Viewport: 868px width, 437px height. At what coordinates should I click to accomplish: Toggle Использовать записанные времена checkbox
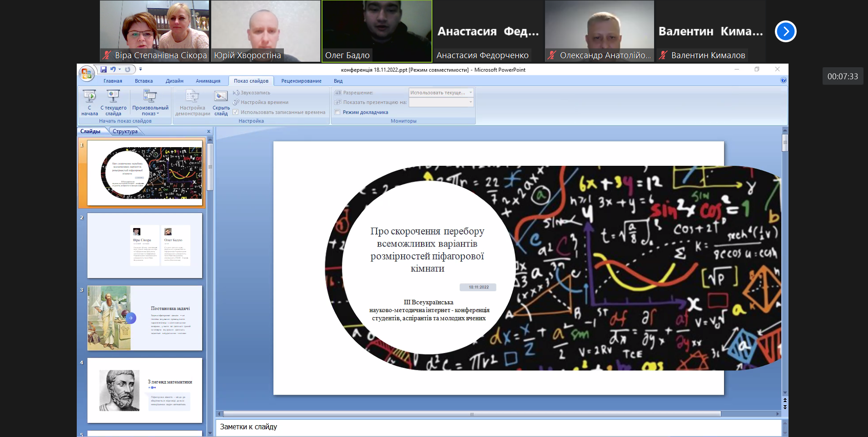pos(235,112)
